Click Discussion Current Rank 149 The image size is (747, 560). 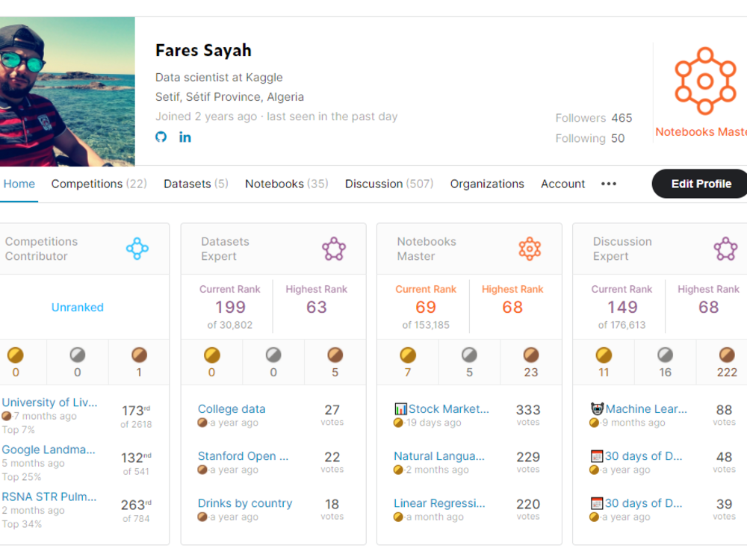coord(622,308)
